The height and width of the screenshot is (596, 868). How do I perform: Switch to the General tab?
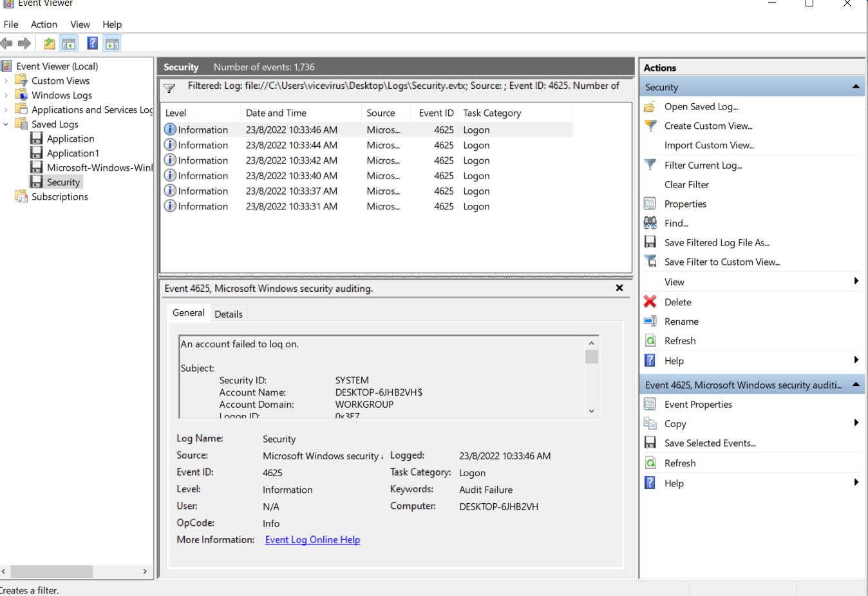(x=189, y=312)
